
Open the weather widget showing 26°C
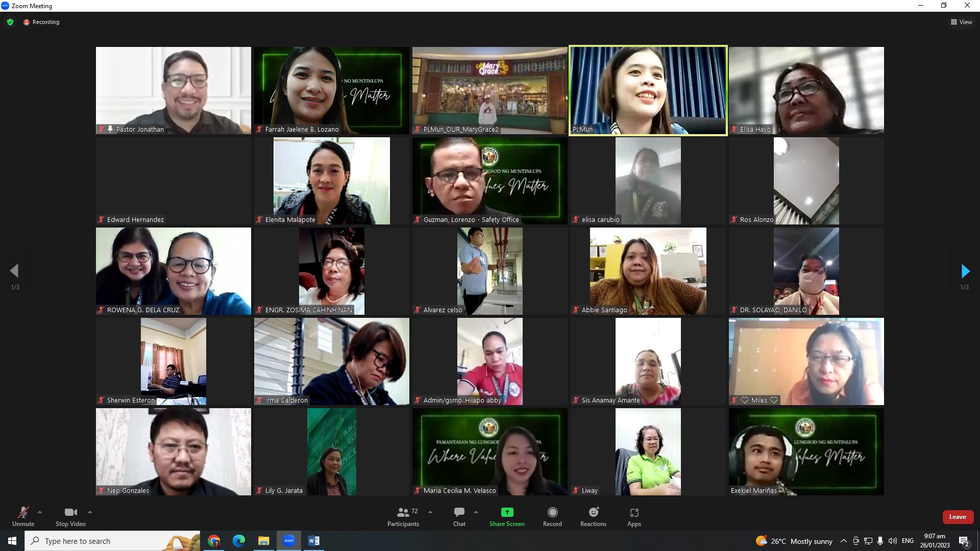click(x=794, y=541)
